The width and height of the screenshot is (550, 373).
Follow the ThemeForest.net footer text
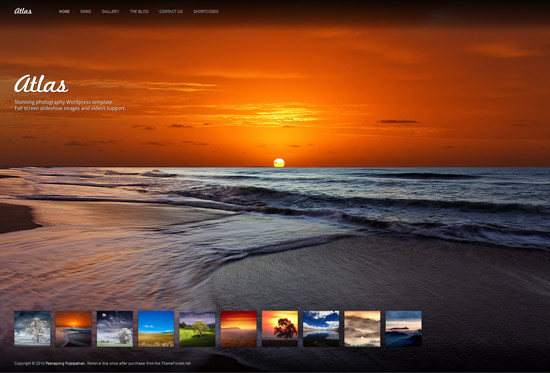click(x=176, y=364)
